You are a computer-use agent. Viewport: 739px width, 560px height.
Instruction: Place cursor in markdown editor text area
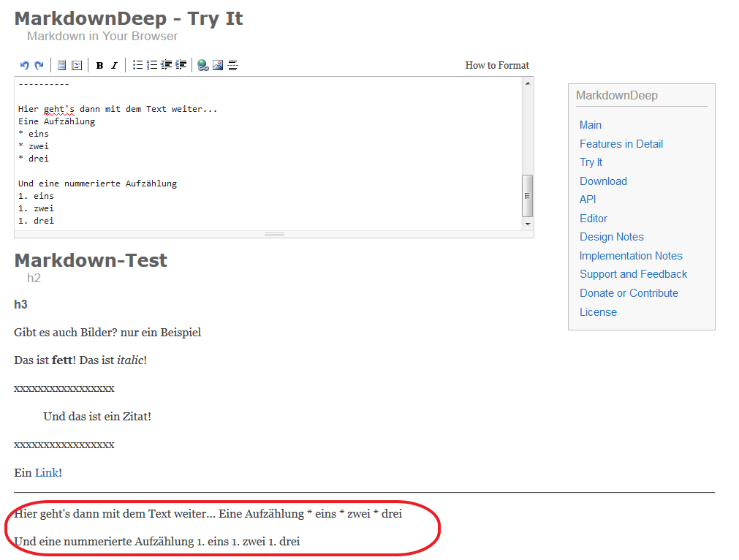[x=269, y=154]
